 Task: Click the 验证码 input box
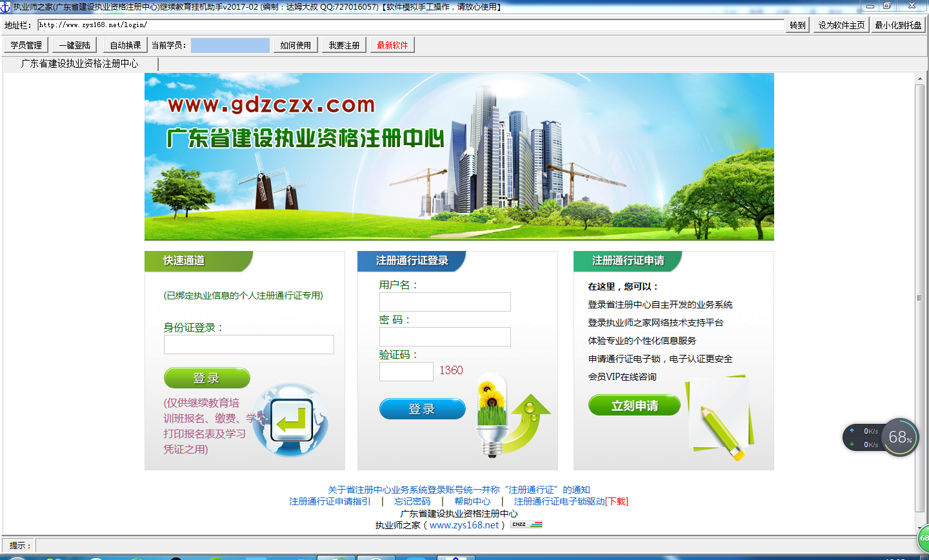(x=406, y=372)
